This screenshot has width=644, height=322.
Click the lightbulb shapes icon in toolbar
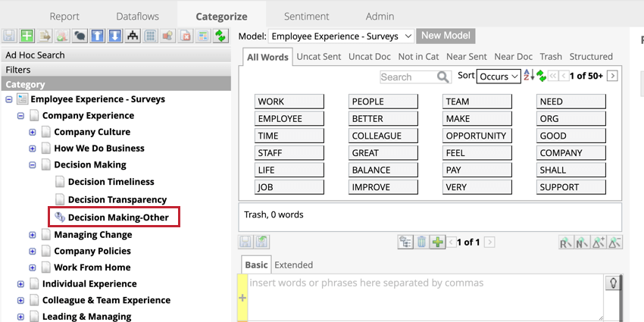tap(168, 36)
